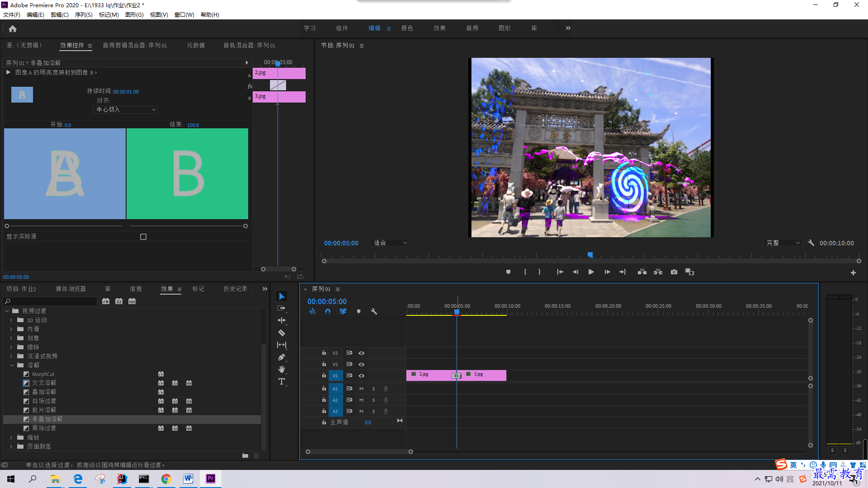This screenshot has width=868, height=488.
Task: Toggle snap magnet in timeline
Action: point(328,311)
